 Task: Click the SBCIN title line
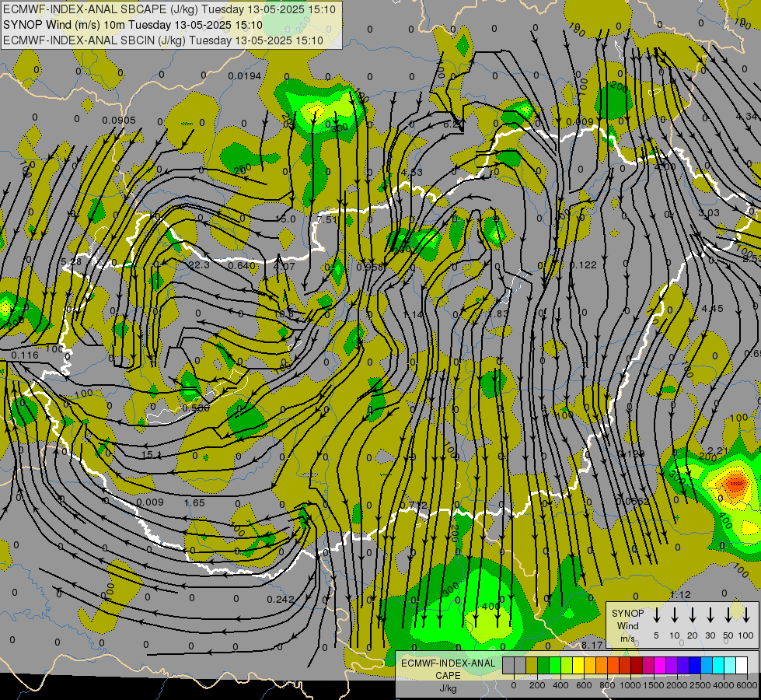(163, 40)
